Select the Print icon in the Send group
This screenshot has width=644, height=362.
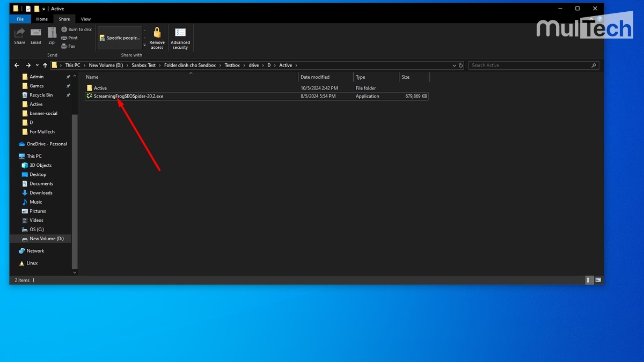pyautogui.click(x=65, y=38)
